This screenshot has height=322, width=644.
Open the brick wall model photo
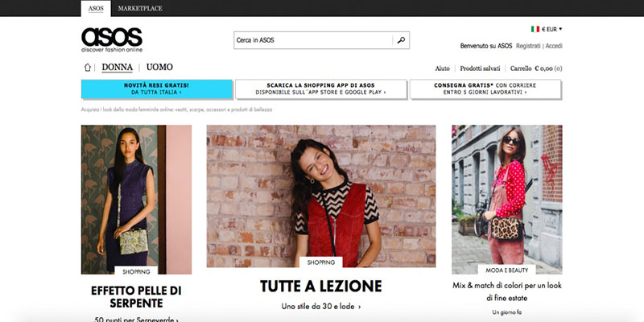coord(321,196)
